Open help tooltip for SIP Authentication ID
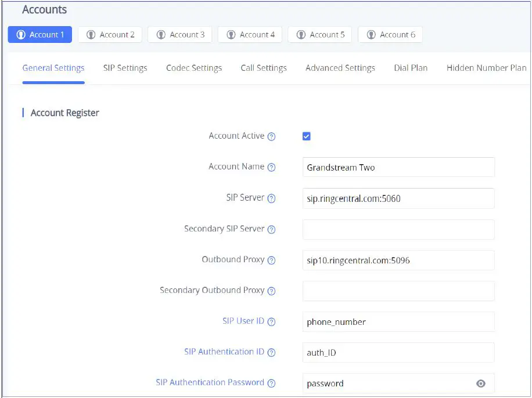This screenshot has width=532, height=398. (271, 352)
